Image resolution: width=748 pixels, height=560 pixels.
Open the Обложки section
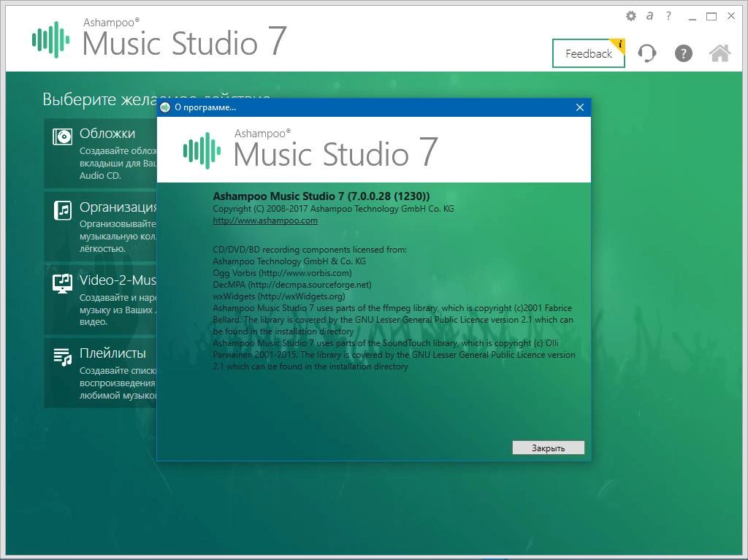[101, 153]
